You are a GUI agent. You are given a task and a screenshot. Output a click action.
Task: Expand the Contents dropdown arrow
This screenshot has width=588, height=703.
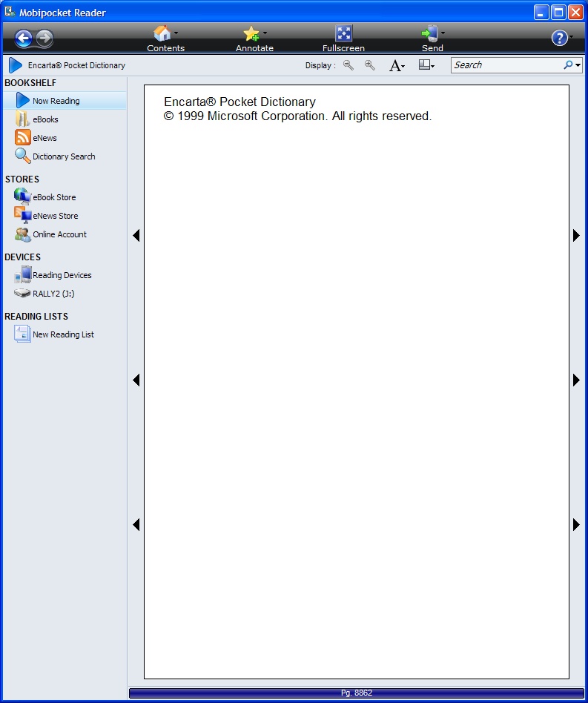pyautogui.click(x=176, y=33)
